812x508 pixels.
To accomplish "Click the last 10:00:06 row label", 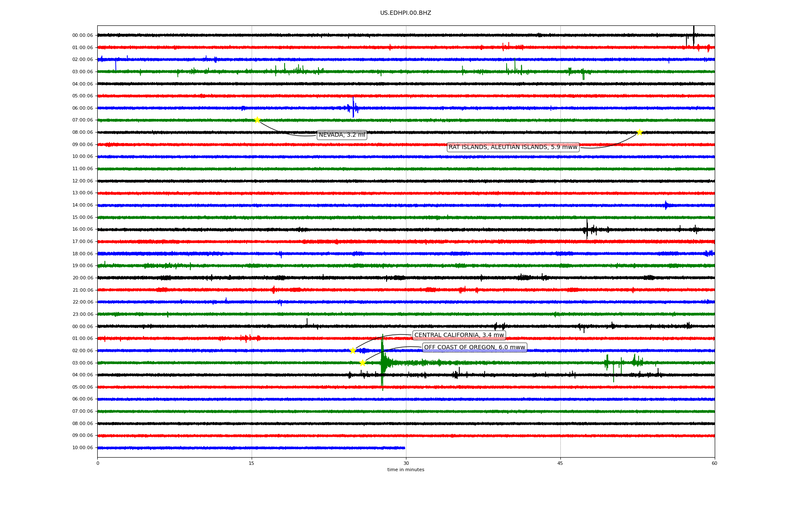I will pyautogui.click(x=82, y=448).
